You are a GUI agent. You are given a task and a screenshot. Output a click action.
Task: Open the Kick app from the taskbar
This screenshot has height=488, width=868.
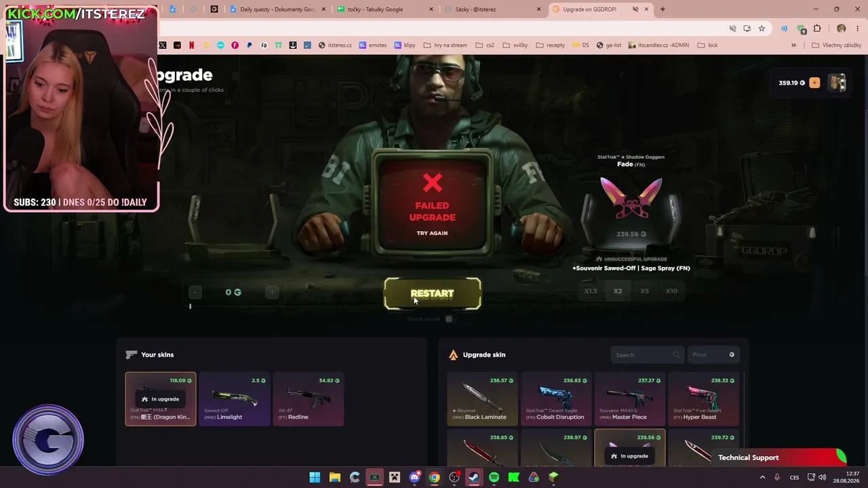[x=514, y=477]
